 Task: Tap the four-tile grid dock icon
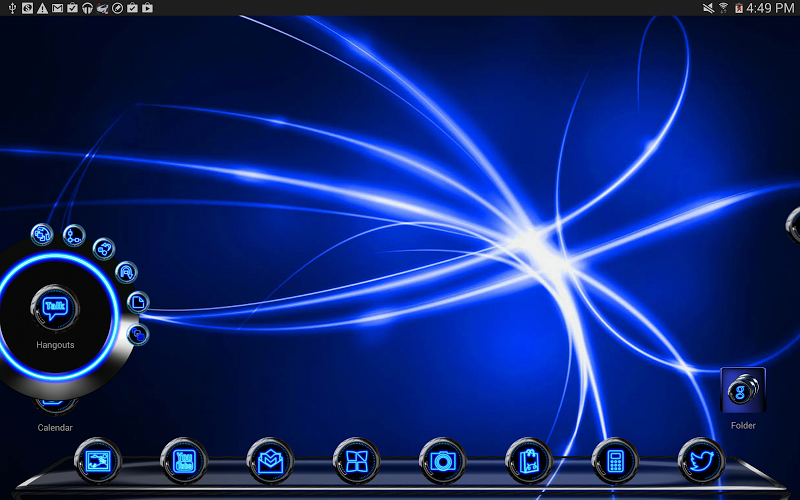coord(357,461)
